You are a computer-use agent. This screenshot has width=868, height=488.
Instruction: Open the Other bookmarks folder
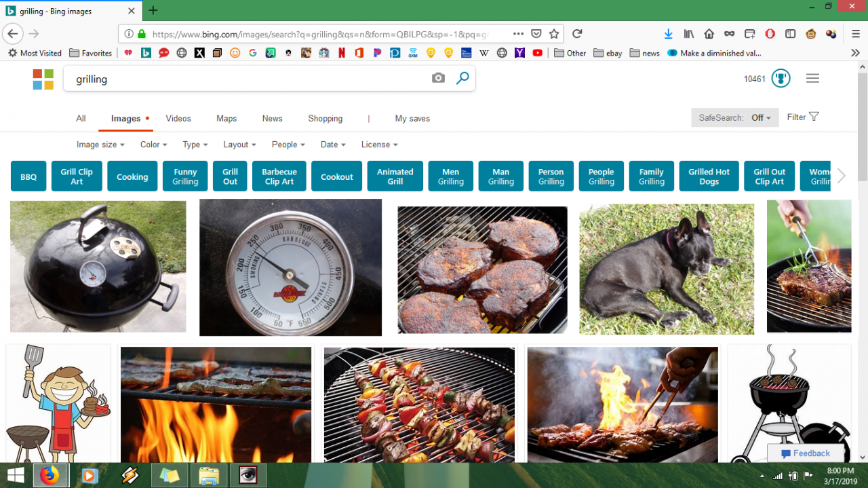pos(570,53)
